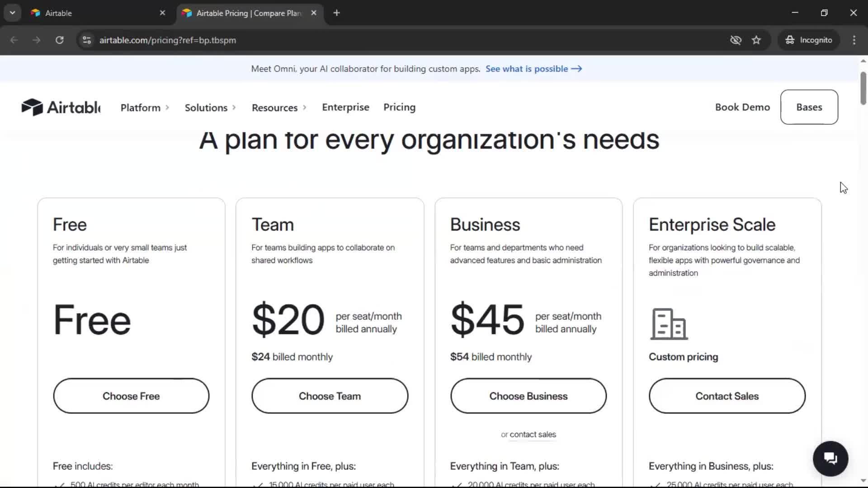Open the Enterprise nav link
This screenshot has width=868, height=488.
point(345,107)
